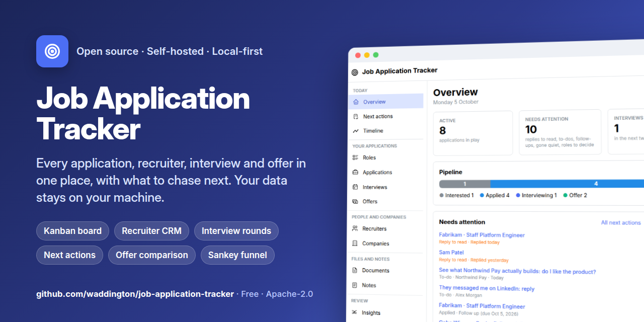Click the Next actions checklist icon
The image size is (644, 322).
tap(356, 116)
